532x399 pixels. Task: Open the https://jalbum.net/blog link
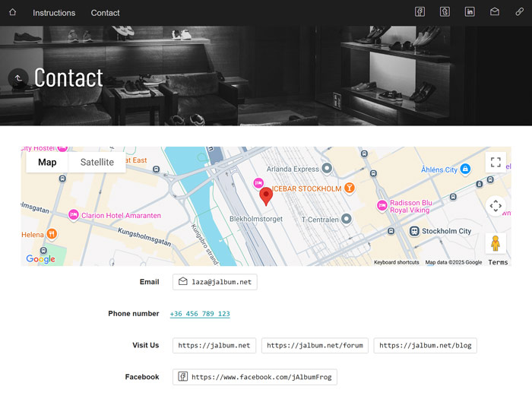(x=425, y=346)
